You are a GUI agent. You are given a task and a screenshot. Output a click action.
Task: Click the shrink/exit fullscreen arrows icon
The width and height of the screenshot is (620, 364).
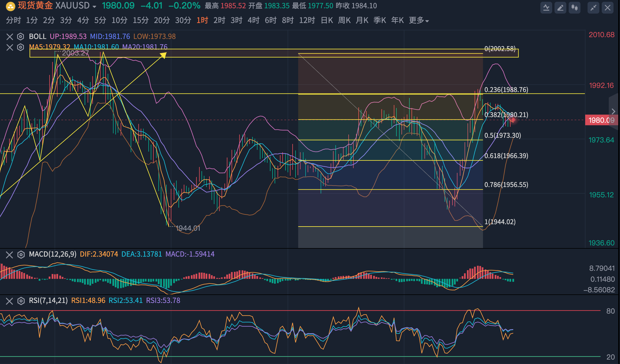click(593, 8)
